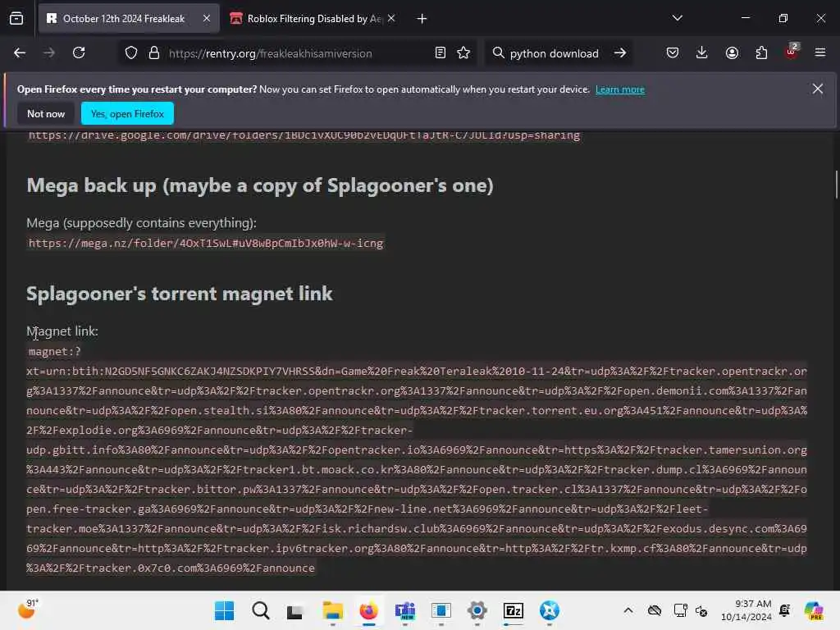Open Firefox View recent browsing icon
This screenshot has width=840, height=630.
click(x=16, y=19)
